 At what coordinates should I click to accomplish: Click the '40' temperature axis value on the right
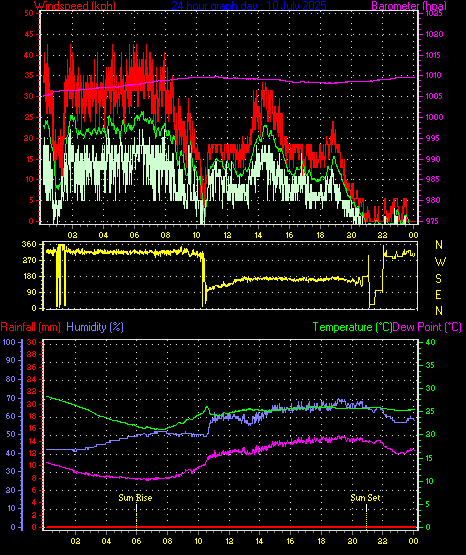coord(430,342)
